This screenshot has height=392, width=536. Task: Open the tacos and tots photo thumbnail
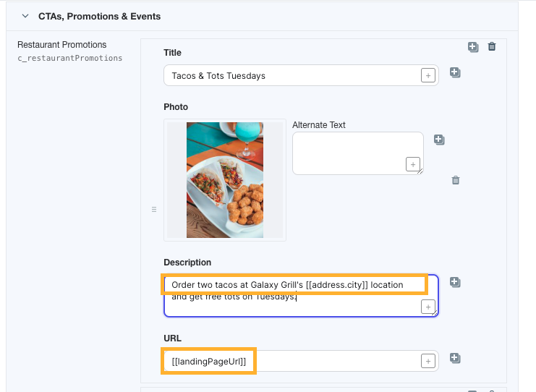[225, 180]
